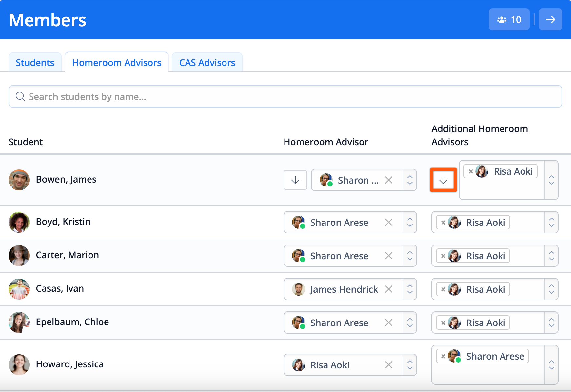
Task: Remove Risa Aoki tag from Marion Carter
Action: (443, 256)
